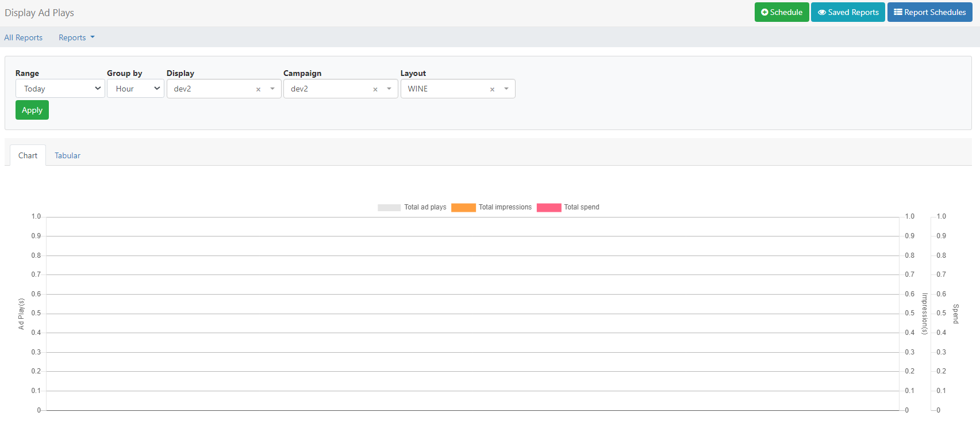Open the Range dropdown set to Today
This screenshot has width=980, height=431.
(x=60, y=89)
